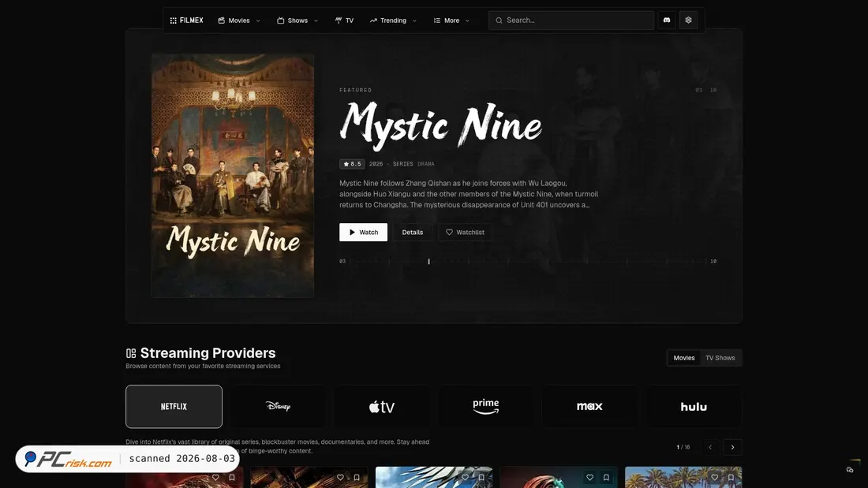
Task: Click the Mystic Nine poster image
Action: click(233, 175)
